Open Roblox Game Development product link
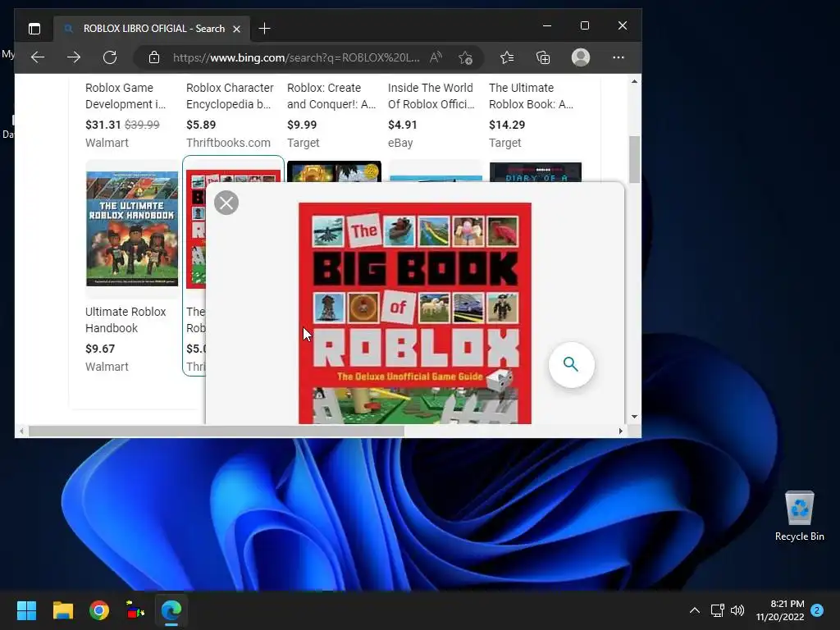This screenshot has height=630, width=840. point(126,96)
